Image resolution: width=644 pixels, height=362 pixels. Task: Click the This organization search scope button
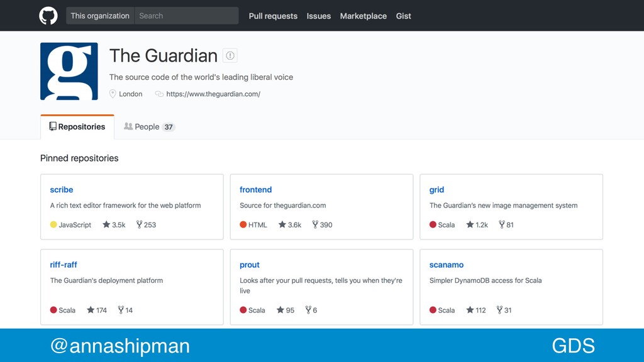coord(100,16)
